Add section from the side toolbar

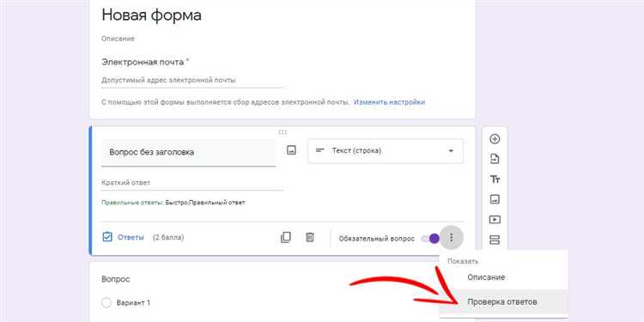coord(495,240)
